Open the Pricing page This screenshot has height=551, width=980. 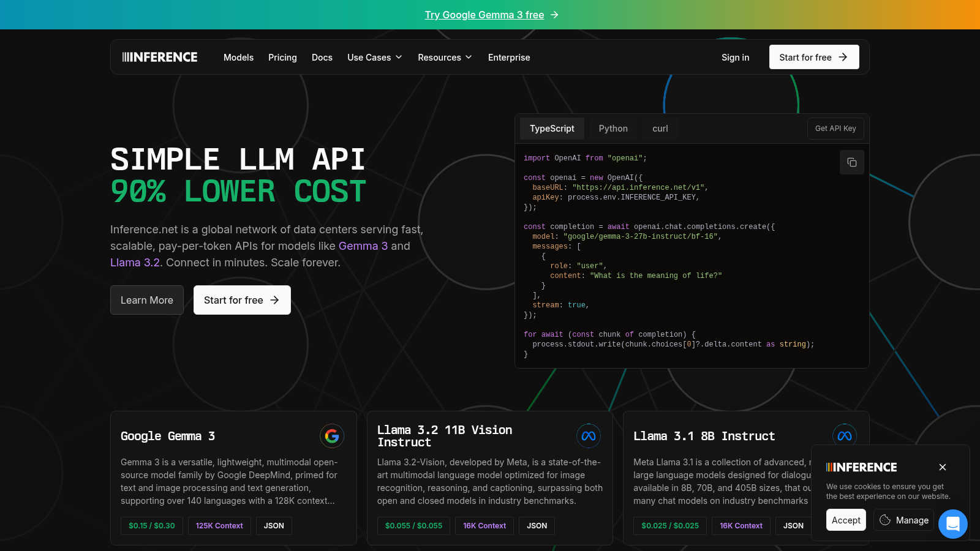[282, 57]
